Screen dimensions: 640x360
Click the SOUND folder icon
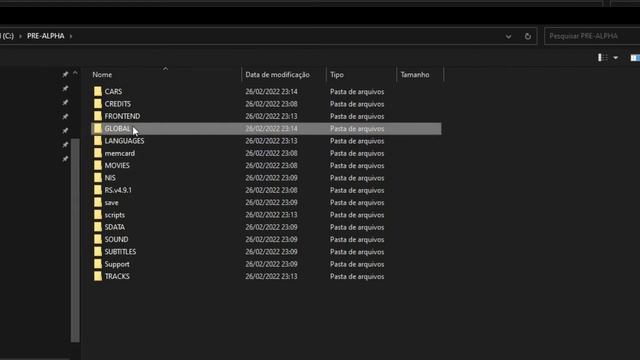(98, 239)
